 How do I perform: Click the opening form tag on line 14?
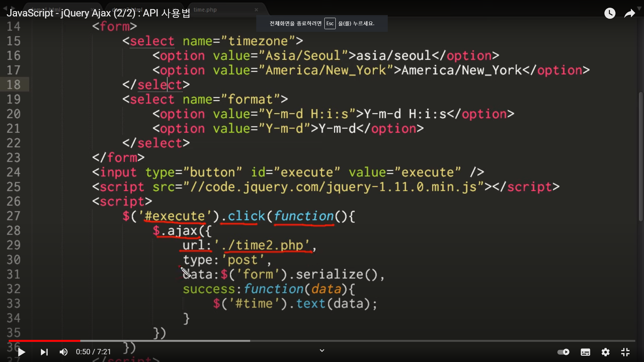click(115, 26)
